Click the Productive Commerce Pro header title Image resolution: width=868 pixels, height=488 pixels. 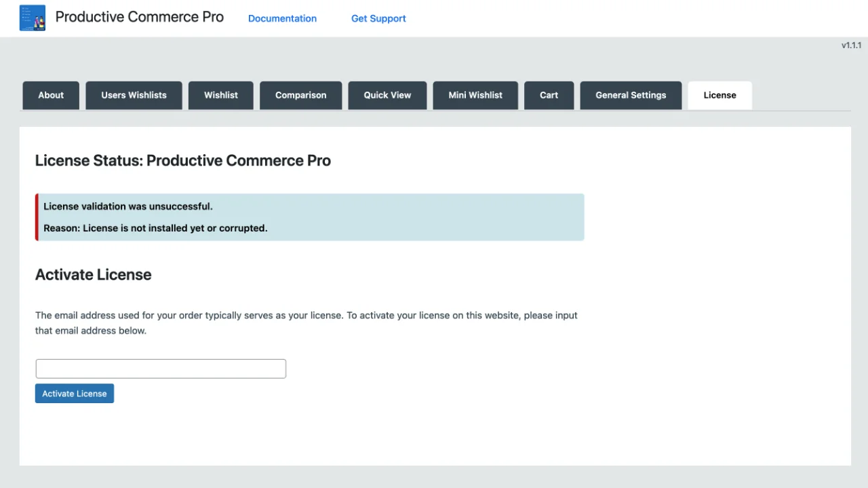[x=140, y=17]
